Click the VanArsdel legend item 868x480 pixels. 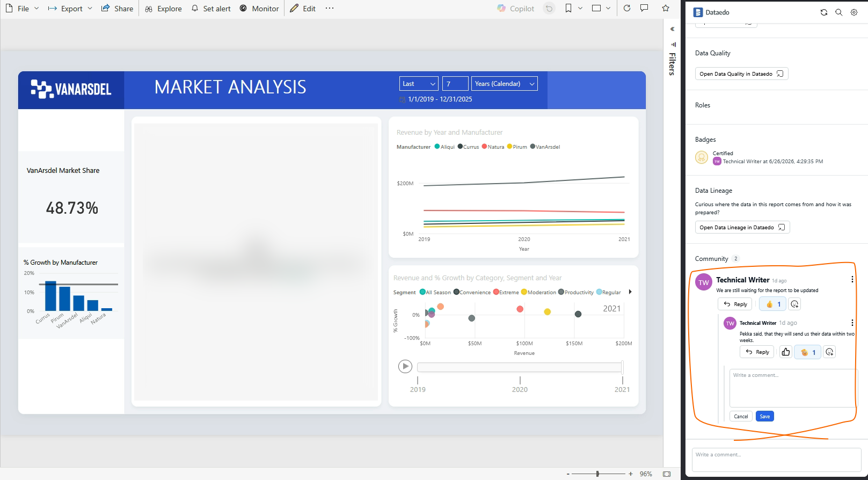click(545, 147)
